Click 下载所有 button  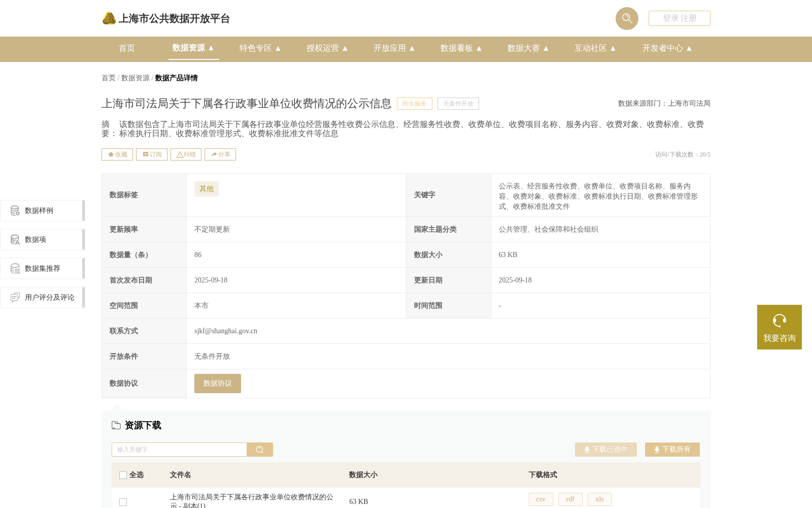pos(672,450)
